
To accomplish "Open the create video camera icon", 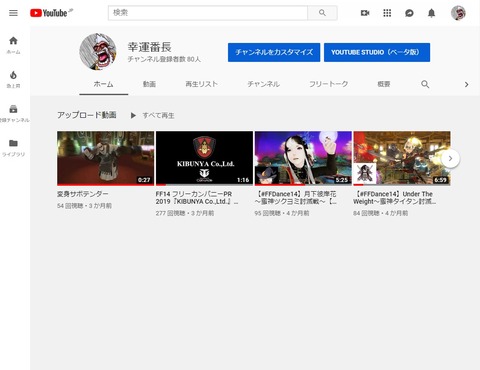I will tap(365, 13).
